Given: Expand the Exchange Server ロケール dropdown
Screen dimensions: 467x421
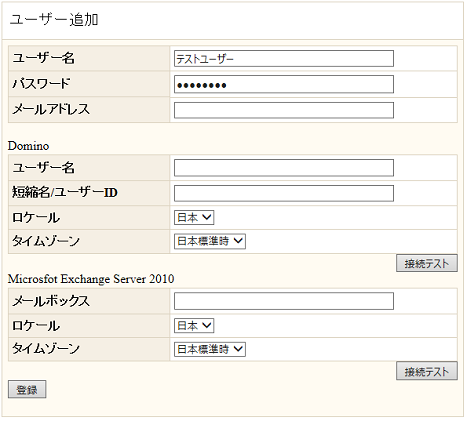Looking at the screenshot, I should 194,325.
